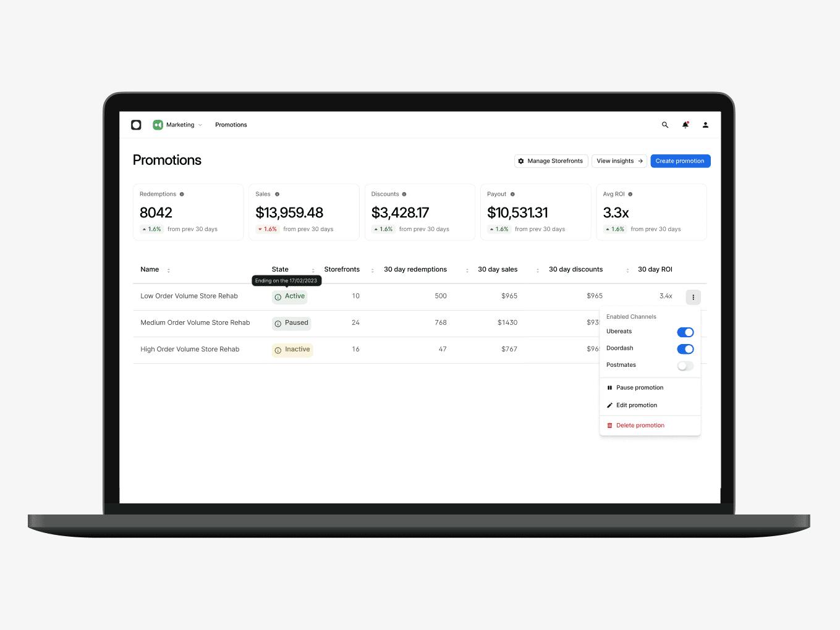
Task: Click the red 1.6% Sales change badge
Action: pos(267,229)
